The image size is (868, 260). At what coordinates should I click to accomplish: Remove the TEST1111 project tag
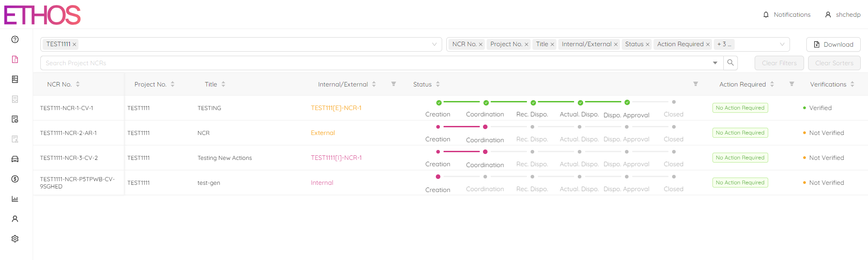pos(74,44)
